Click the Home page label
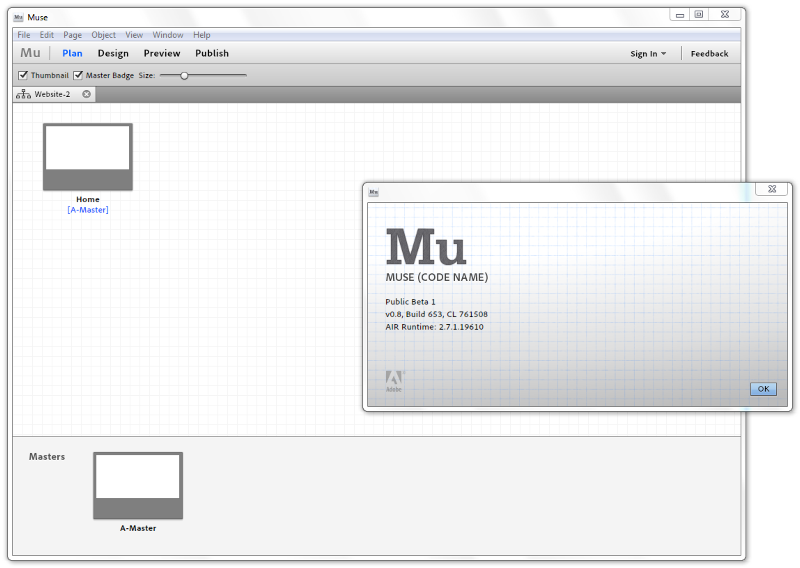 point(88,200)
